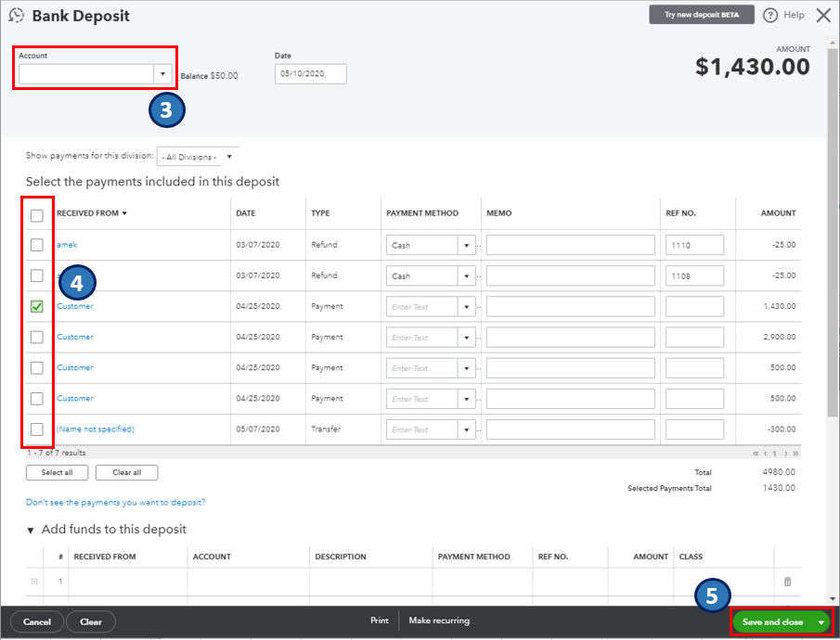Open the Account dropdown
The height and width of the screenshot is (640, 840).
[162, 73]
